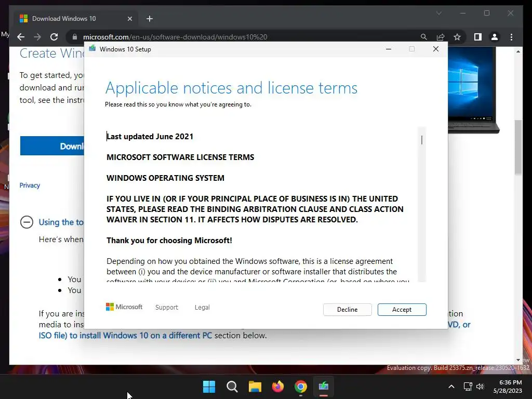Open File Explorer from taskbar
The height and width of the screenshot is (399, 532).
pos(255,387)
